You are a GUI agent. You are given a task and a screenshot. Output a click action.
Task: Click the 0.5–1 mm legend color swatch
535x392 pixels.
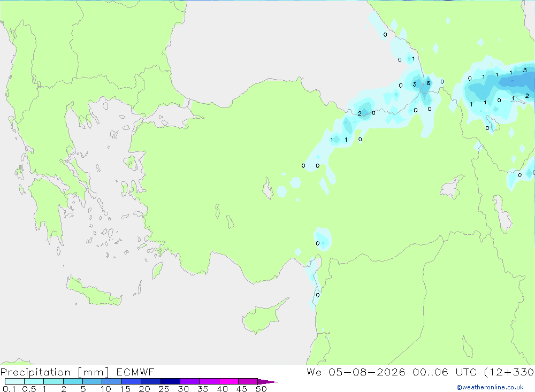pos(34,381)
